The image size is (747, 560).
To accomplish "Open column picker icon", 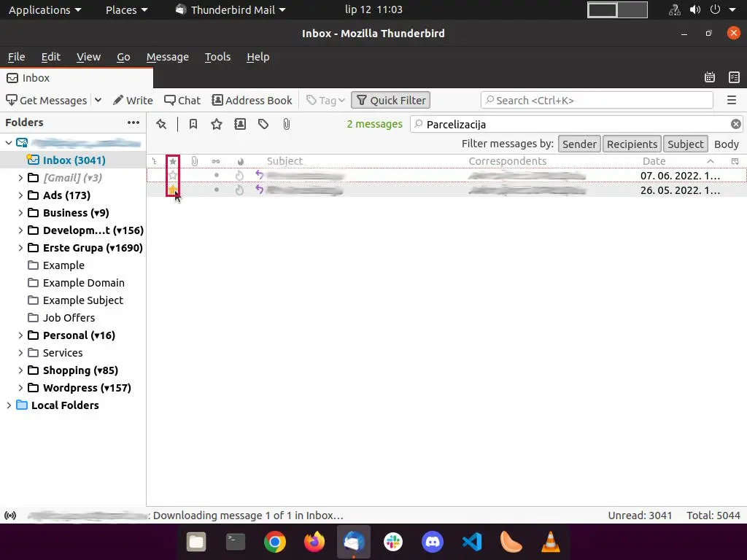I will coord(735,161).
